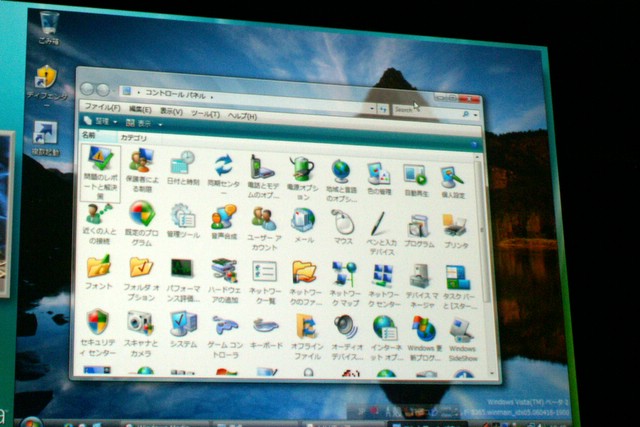Open ネットワークセンター (Network Center) icon
The image size is (640, 427).
383,286
